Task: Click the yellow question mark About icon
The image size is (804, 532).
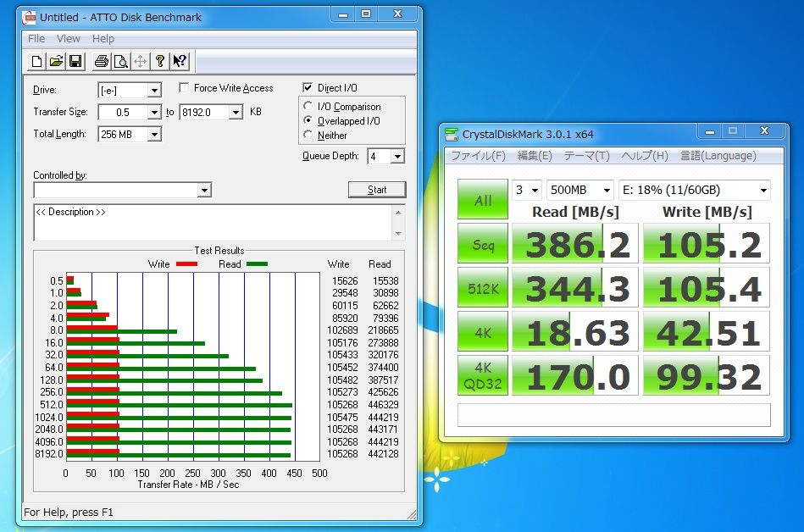Action: tap(159, 61)
